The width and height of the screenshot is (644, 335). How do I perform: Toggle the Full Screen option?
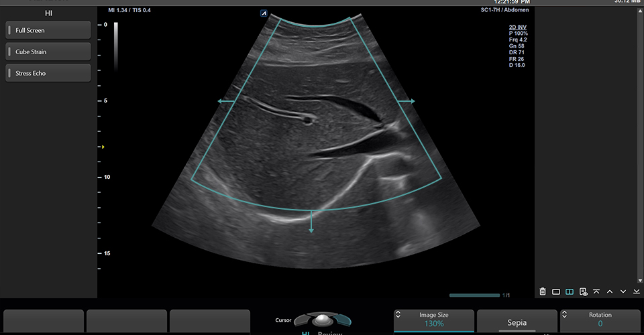point(48,30)
